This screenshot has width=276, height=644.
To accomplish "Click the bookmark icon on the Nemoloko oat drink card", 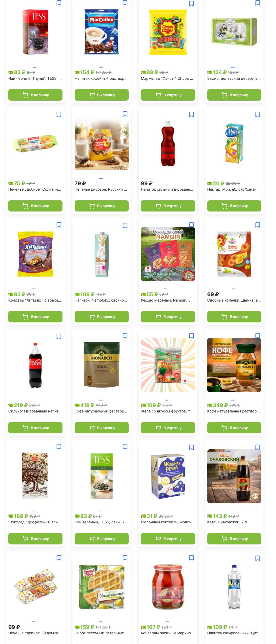I will click(125, 226).
